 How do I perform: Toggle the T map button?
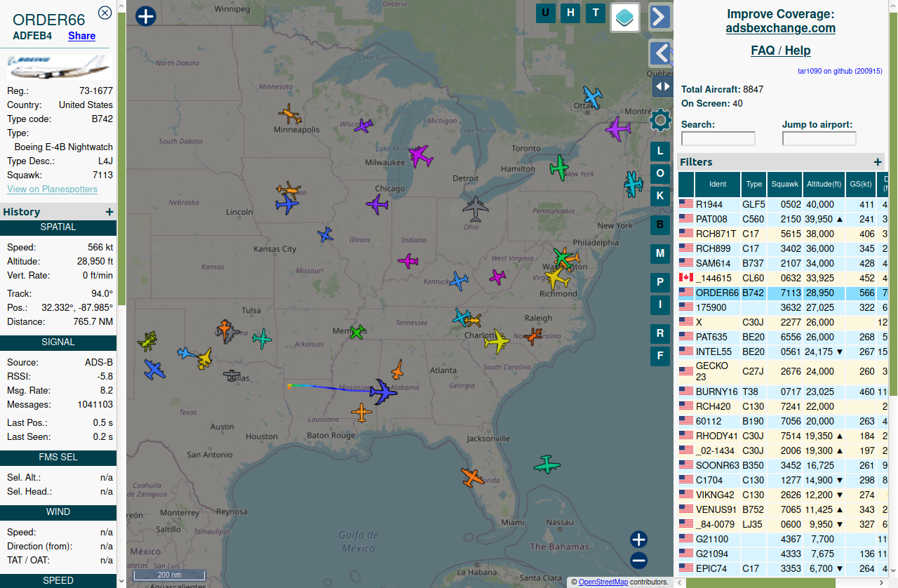(x=596, y=13)
